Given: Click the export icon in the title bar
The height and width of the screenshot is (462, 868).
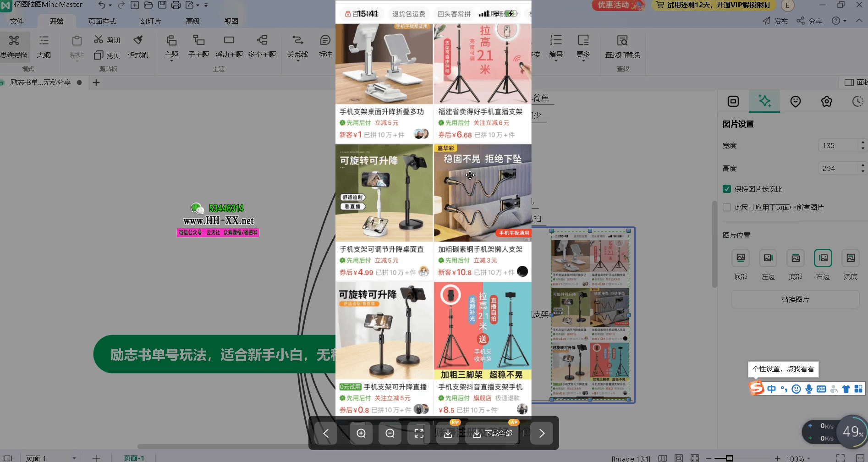Looking at the screenshot, I should tap(190, 5).
